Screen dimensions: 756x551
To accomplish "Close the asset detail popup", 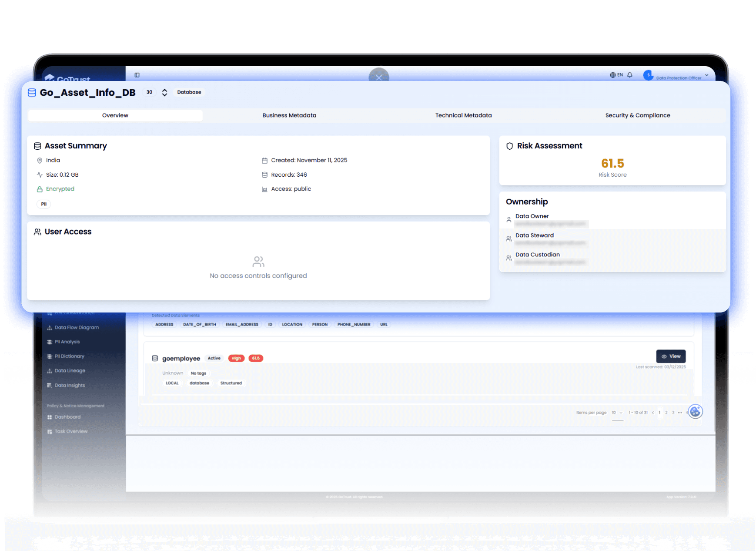I will tap(379, 77).
